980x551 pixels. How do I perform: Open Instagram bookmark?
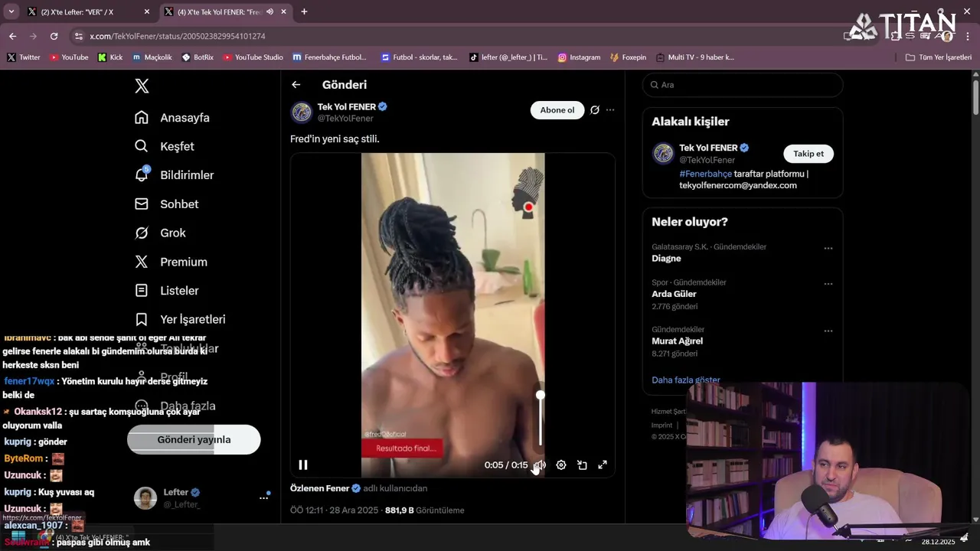tap(579, 57)
